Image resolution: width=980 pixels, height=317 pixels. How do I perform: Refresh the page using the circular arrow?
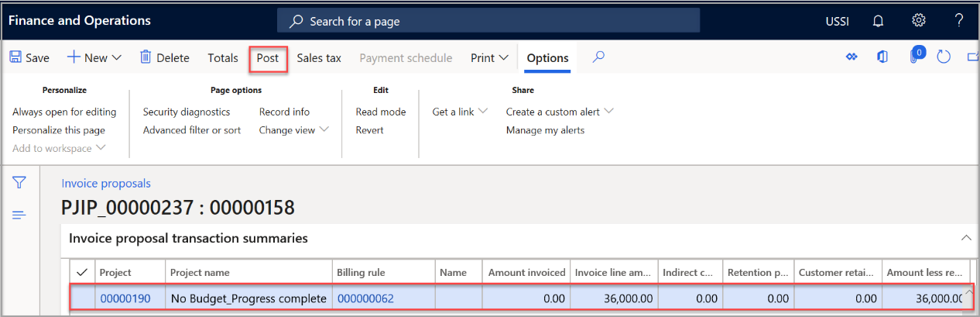pyautogui.click(x=943, y=57)
